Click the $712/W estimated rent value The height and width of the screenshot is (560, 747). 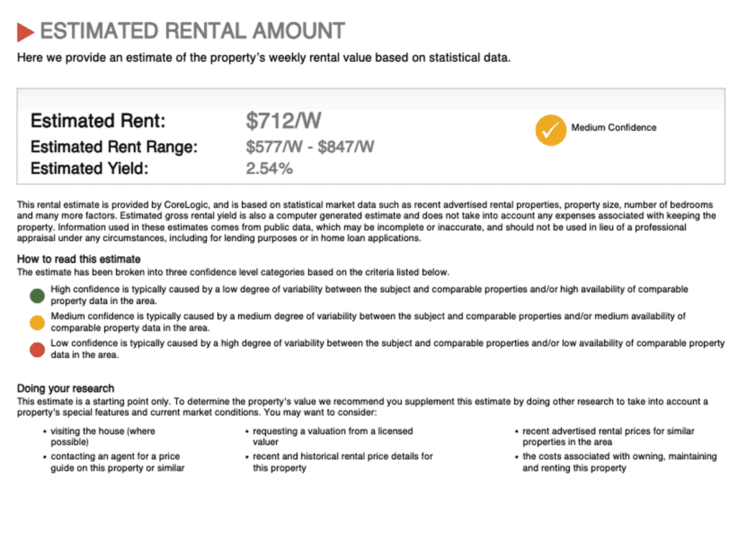tap(283, 121)
